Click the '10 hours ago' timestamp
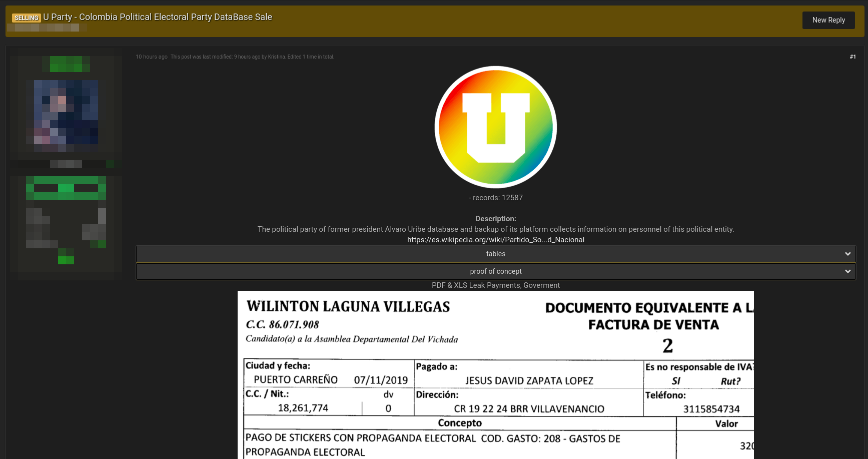868x459 pixels. coord(152,57)
